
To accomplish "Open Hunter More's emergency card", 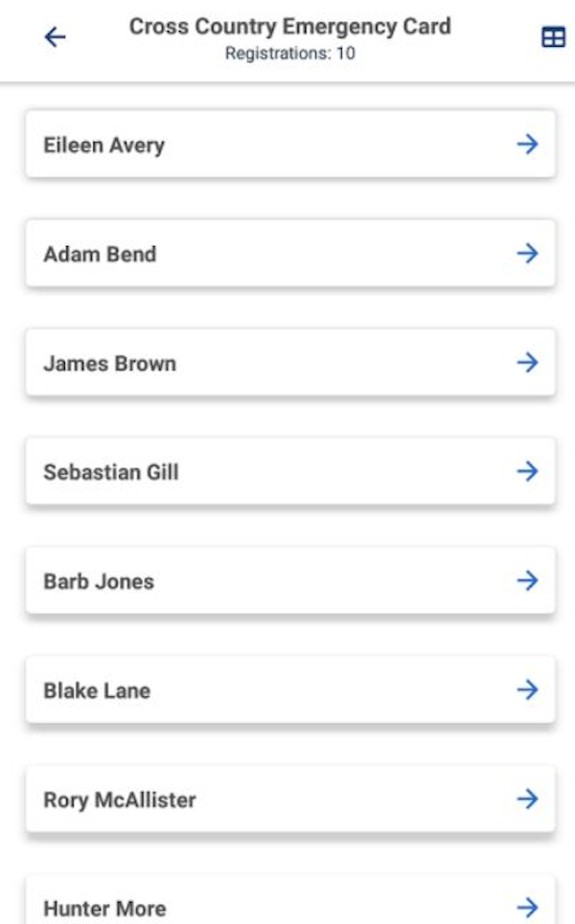I will coord(289,908).
